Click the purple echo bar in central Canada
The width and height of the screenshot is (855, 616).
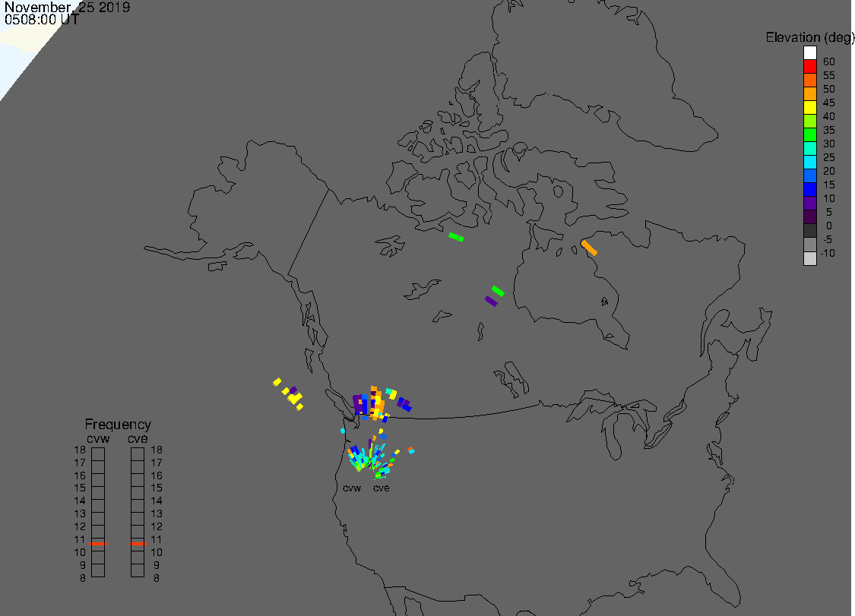491,301
